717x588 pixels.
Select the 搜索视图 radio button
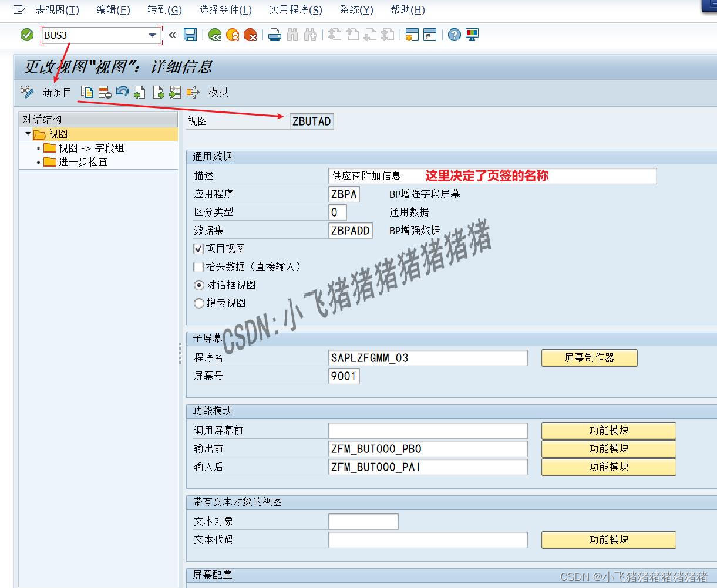[199, 303]
